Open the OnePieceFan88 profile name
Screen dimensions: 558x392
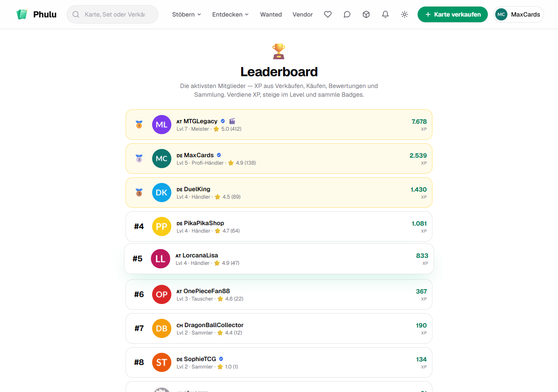[x=207, y=291]
